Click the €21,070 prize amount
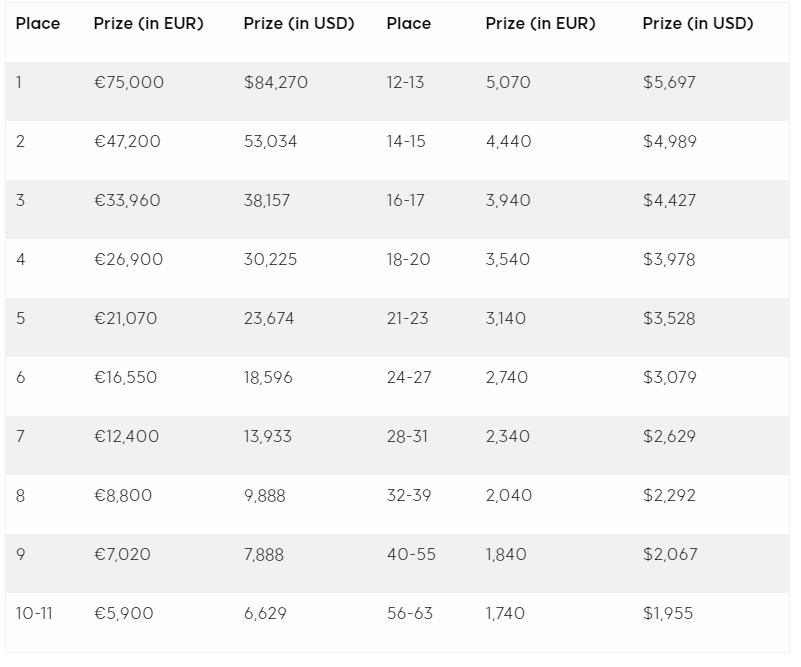The height and width of the screenshot is (667, 801). coord(125,319)
